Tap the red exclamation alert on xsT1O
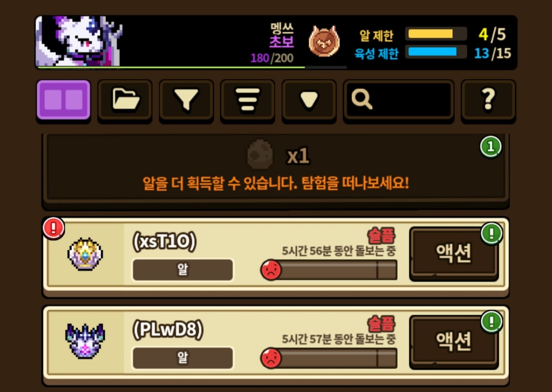Viewport: 552px width, 392px height. [53, 228]
